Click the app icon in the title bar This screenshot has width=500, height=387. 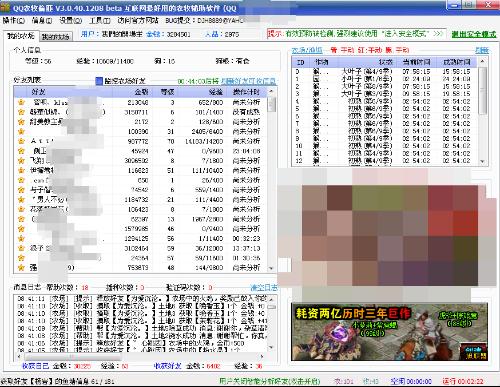coord(5,8)
